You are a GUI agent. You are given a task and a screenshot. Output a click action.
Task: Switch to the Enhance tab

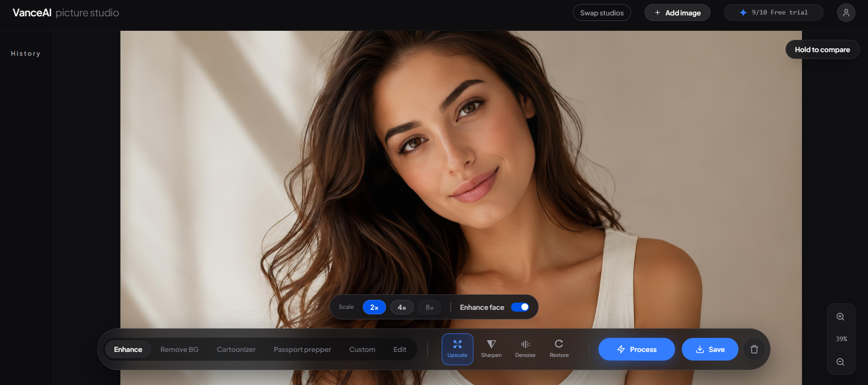tap(128, 349)
